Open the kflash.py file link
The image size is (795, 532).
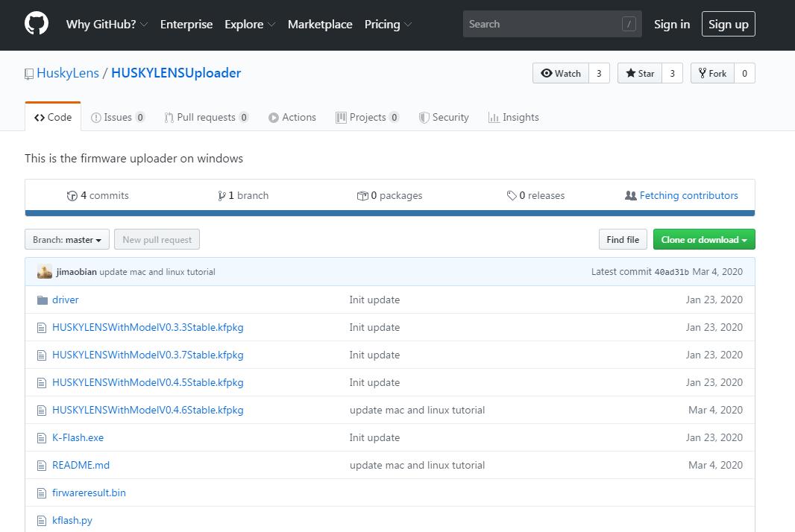(72, 520)
